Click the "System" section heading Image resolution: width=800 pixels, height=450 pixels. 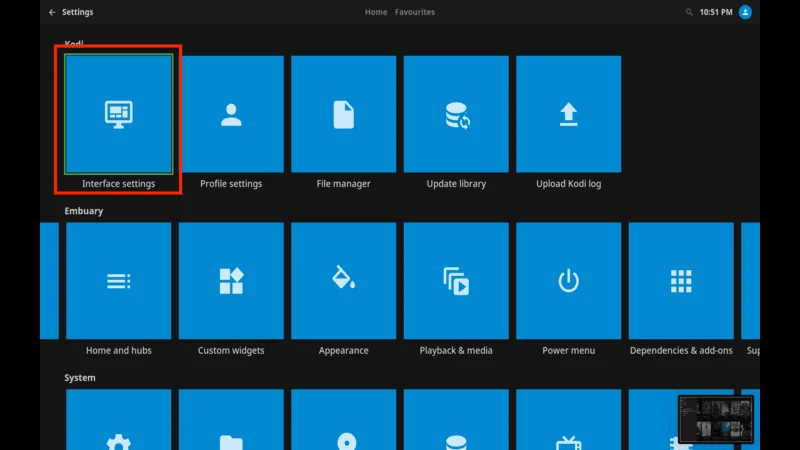pos(80,378)
